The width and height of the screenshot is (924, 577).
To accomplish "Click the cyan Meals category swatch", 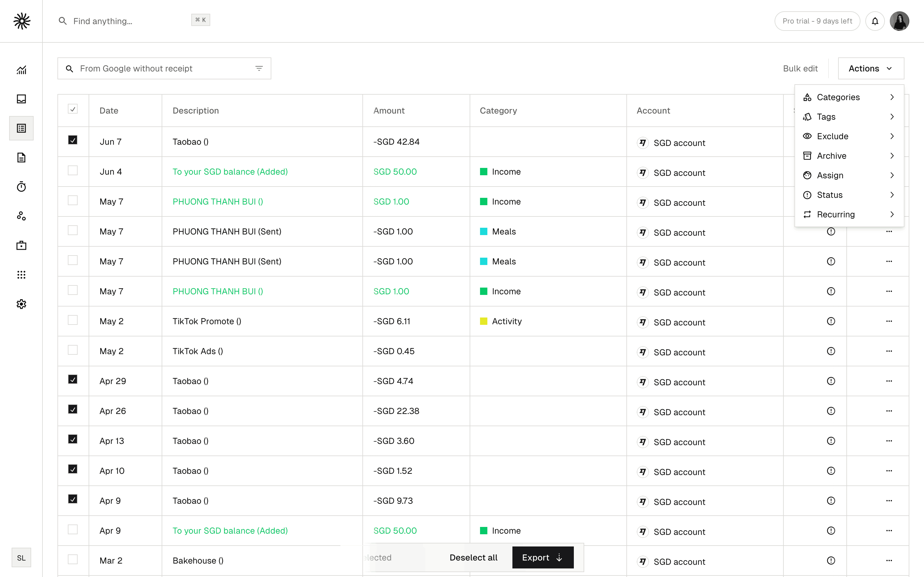I will (483, 232).
